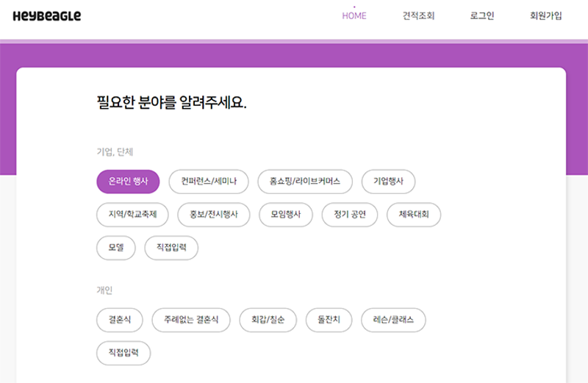This screenshot has width=588, height=383.
Task: Click 직접입력 under 기업, 단체
Action: coord(171,248)
